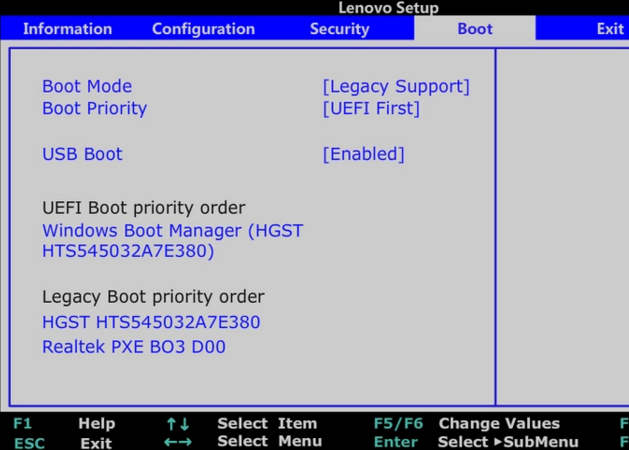Highlight the Boot Priority option label
Image resolution: width=629 pixels, height=450 pixels.
(94, 109)
